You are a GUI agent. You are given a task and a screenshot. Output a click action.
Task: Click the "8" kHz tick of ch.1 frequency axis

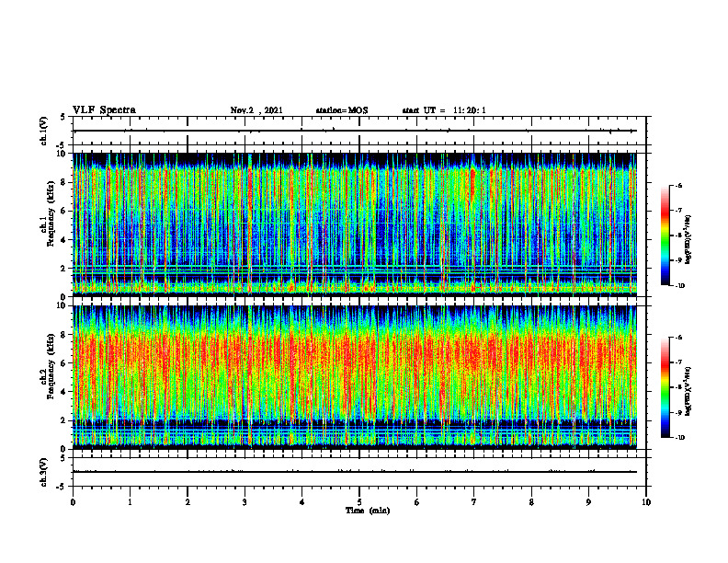tap(64, 182)
